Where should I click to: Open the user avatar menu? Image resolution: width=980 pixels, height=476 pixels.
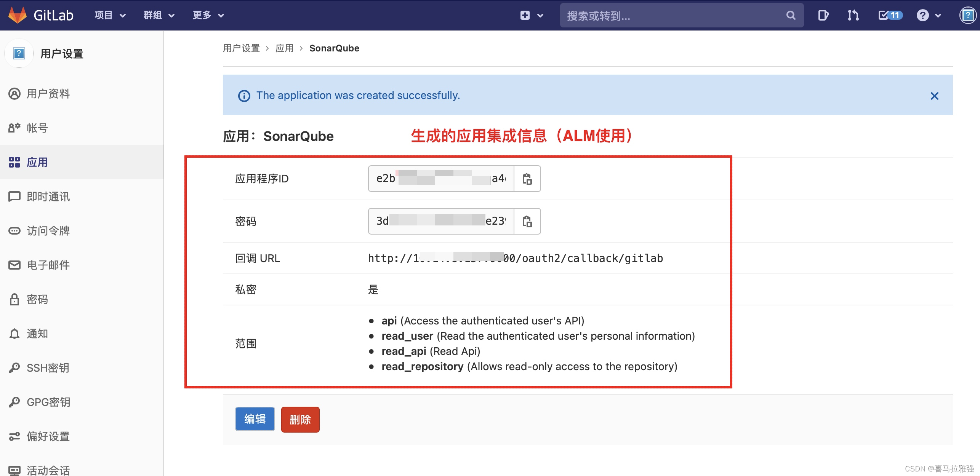coord(967,15)
